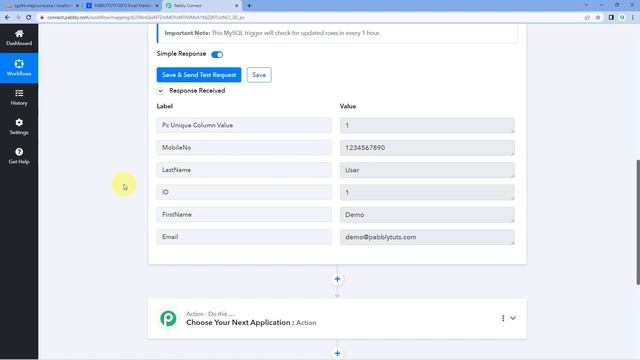Click the FirstName label field

click(x=244, y=214)
